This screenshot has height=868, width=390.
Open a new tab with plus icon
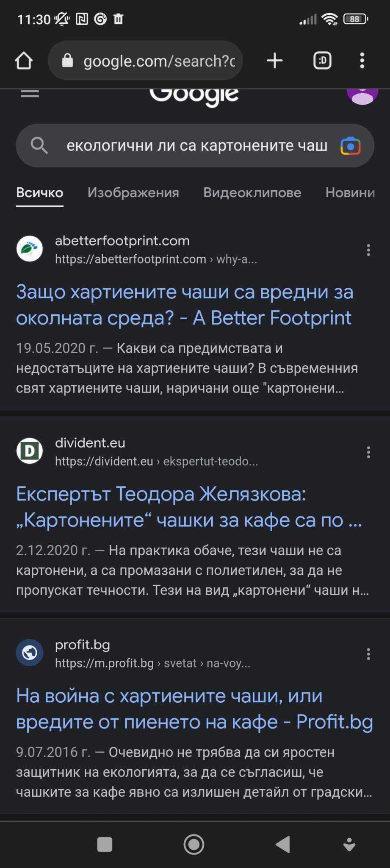tap(274, 61)
